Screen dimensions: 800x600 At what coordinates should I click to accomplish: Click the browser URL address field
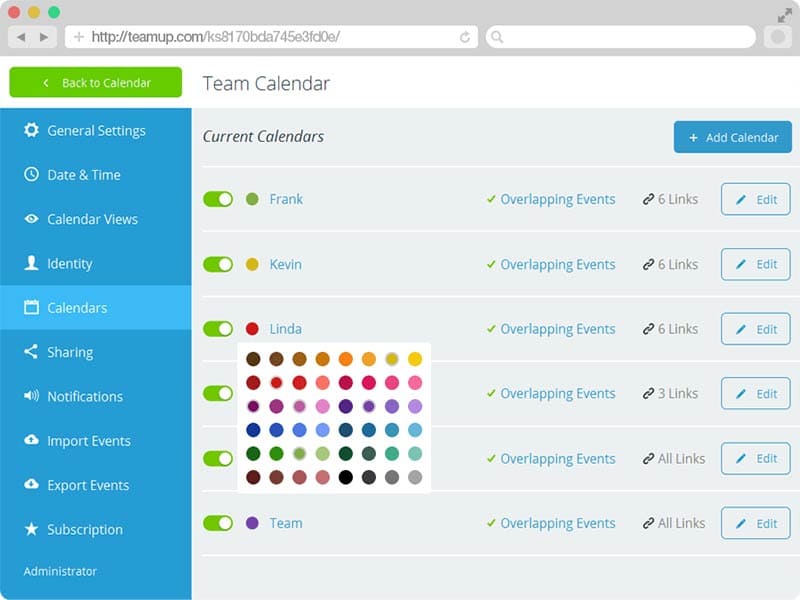tap(271, 37)
